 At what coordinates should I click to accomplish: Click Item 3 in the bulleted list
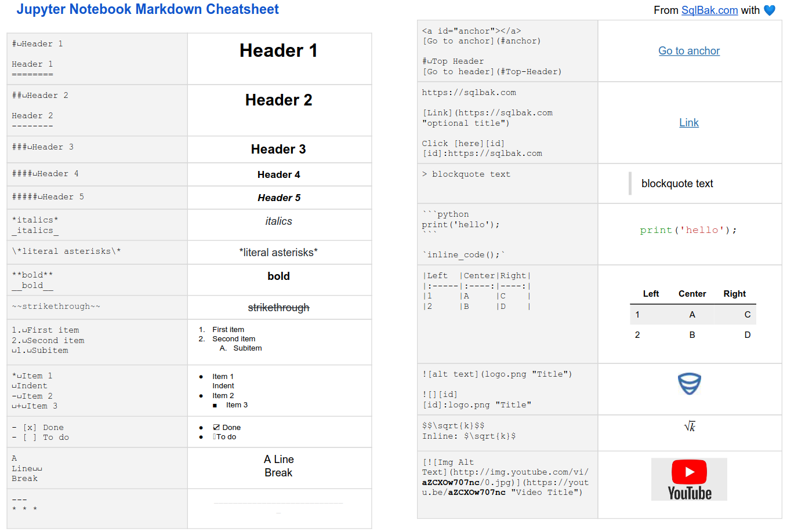[x=237, y=405]
